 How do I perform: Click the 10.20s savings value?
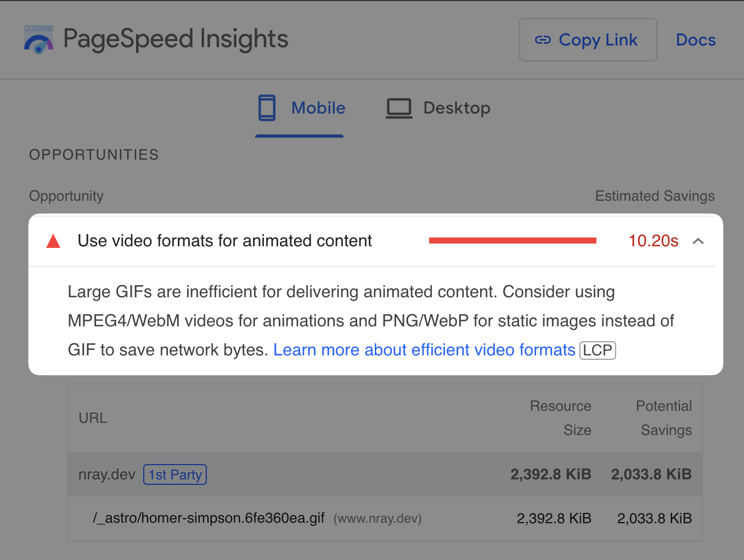[653, 241]
